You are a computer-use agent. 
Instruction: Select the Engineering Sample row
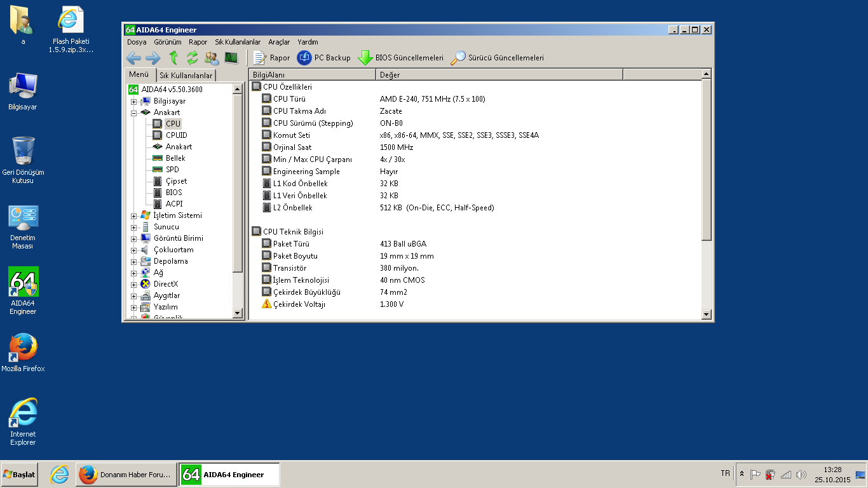475,172
